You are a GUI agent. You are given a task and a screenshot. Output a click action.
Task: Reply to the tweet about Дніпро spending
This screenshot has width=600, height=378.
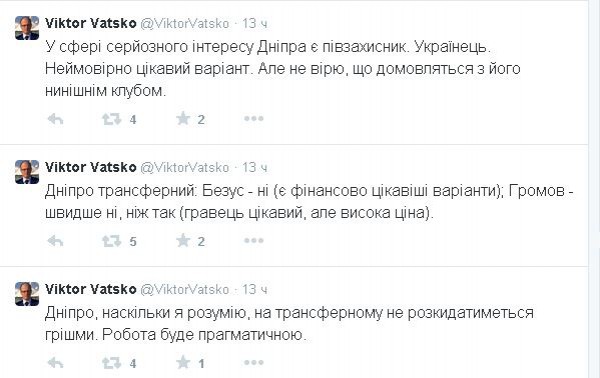[55, 363]
